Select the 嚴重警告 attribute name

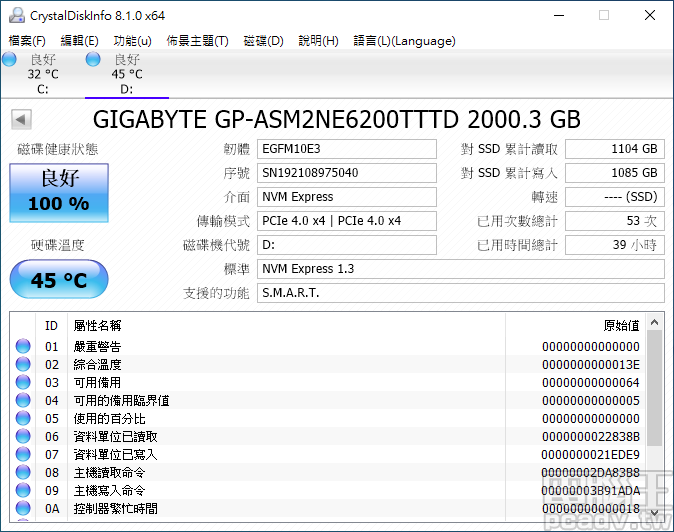click(x=97, y=346)
